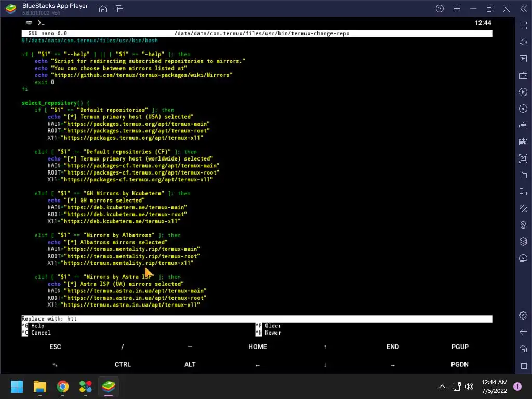
Task: Click the cursor lock icon in sidebar
Action: tap(523, 59)
